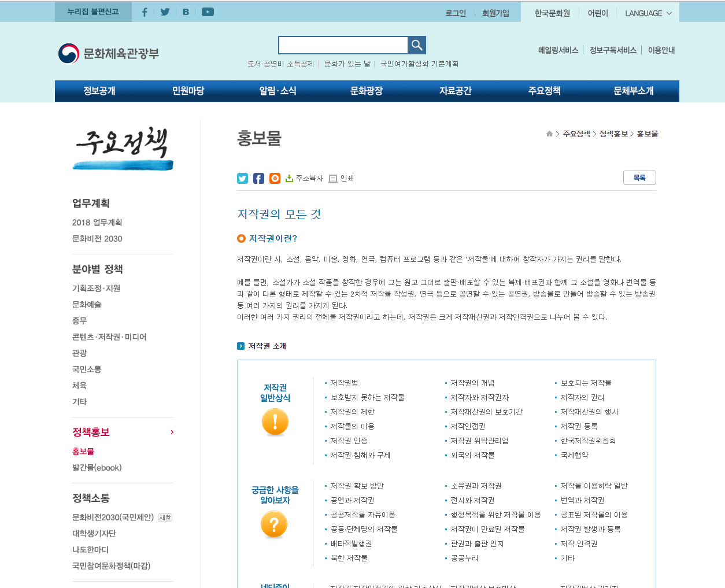Screen dimensions: 725x588
Task: Click the 도서·공연비 소득공제 keyword
Action: point(280,64)
